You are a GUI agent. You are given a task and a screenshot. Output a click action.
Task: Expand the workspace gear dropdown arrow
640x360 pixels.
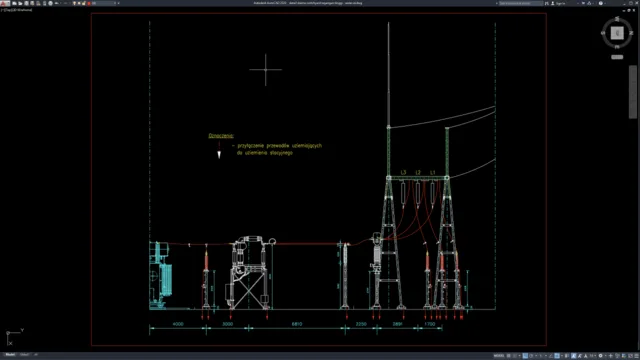click(x=606, y=356)
